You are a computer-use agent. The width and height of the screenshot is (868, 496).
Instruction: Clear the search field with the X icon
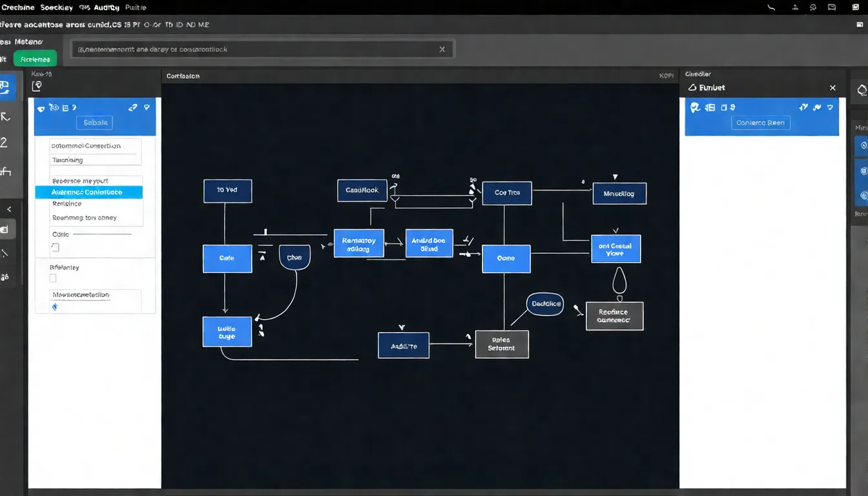442,49
